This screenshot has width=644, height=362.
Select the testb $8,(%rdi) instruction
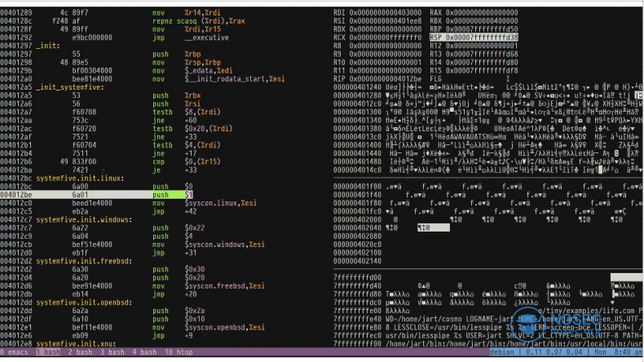coord(187,112)
